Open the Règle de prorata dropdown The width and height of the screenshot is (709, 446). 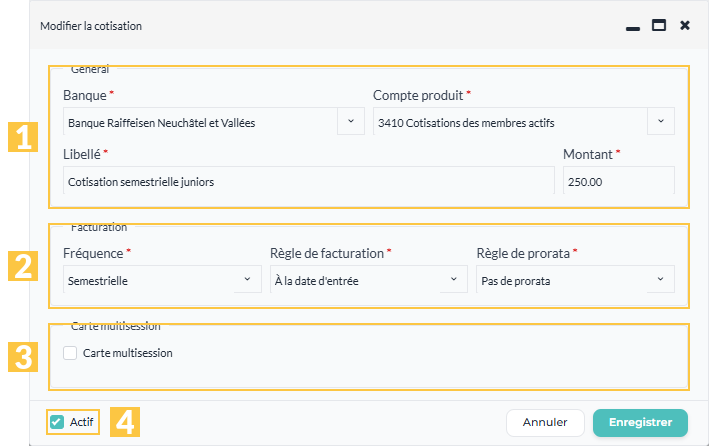[575, 280]
